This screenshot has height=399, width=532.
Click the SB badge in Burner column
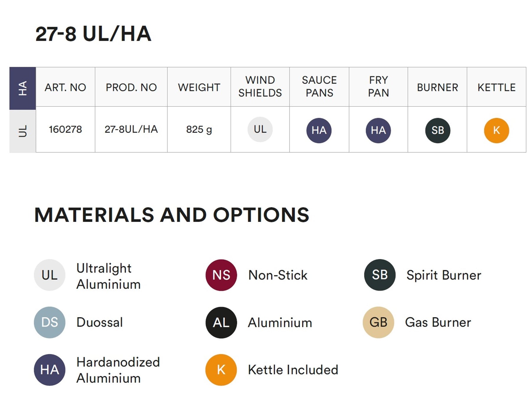[437, 130]
